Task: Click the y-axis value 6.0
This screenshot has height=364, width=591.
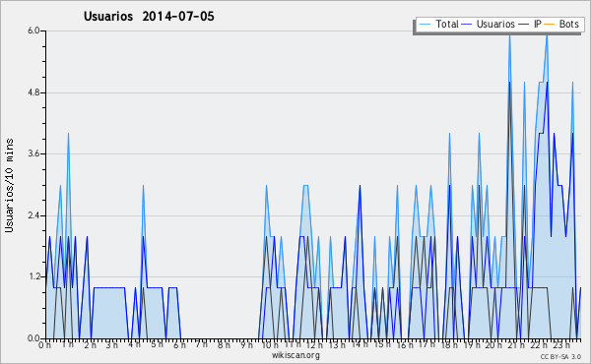Action: point(33,30)
